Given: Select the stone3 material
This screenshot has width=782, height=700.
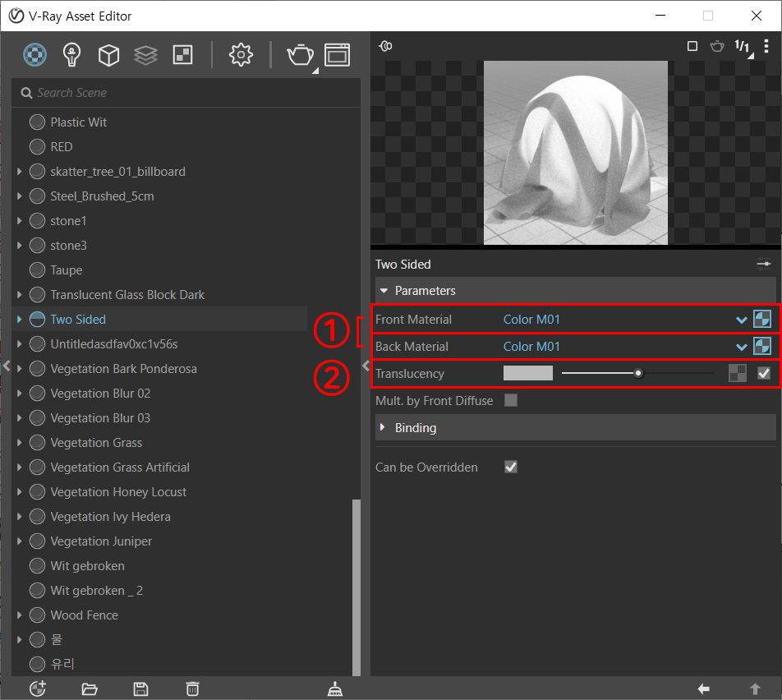Looking at the screenshot, I should (x=68, y=246).
